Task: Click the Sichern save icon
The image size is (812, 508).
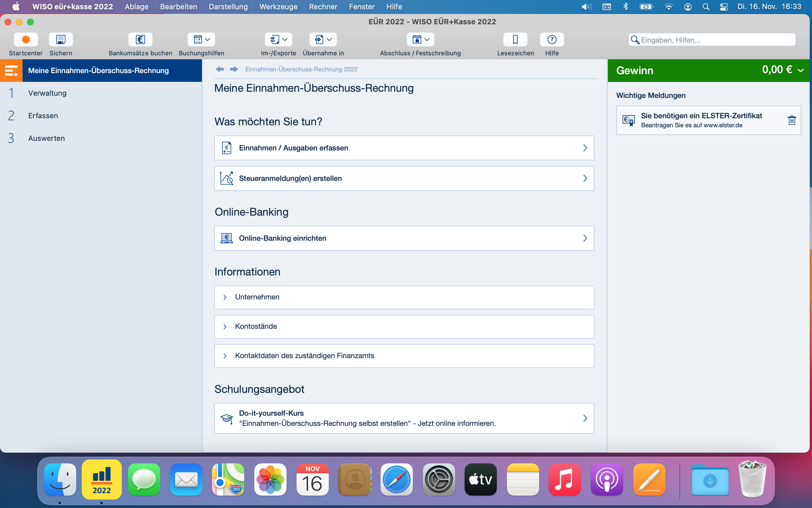Action: pos(61,40)
